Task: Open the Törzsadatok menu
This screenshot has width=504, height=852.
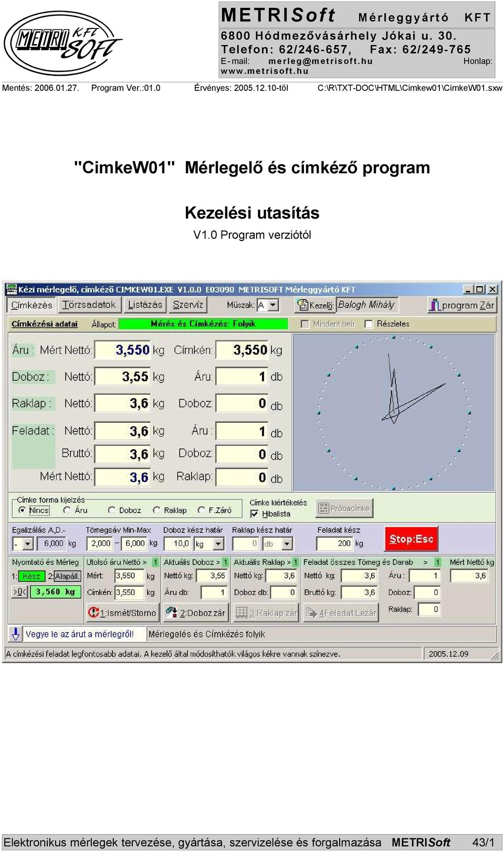Action: click(89, 305)
